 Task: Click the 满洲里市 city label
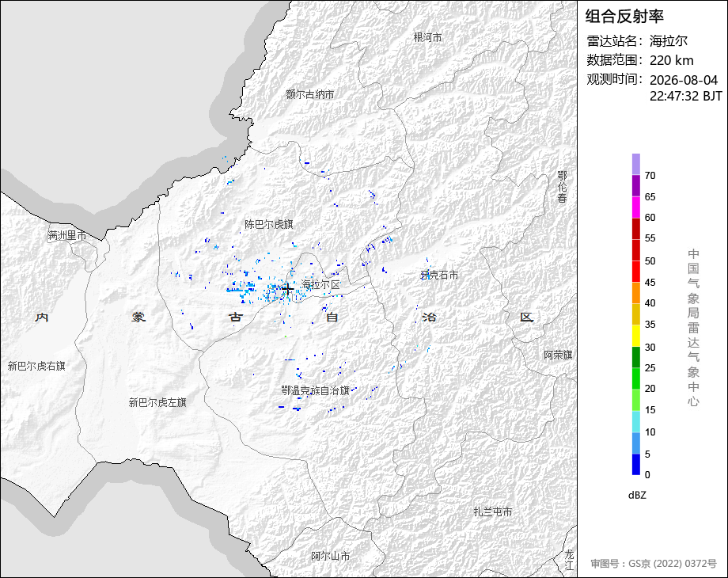click(x=67, y=236)
